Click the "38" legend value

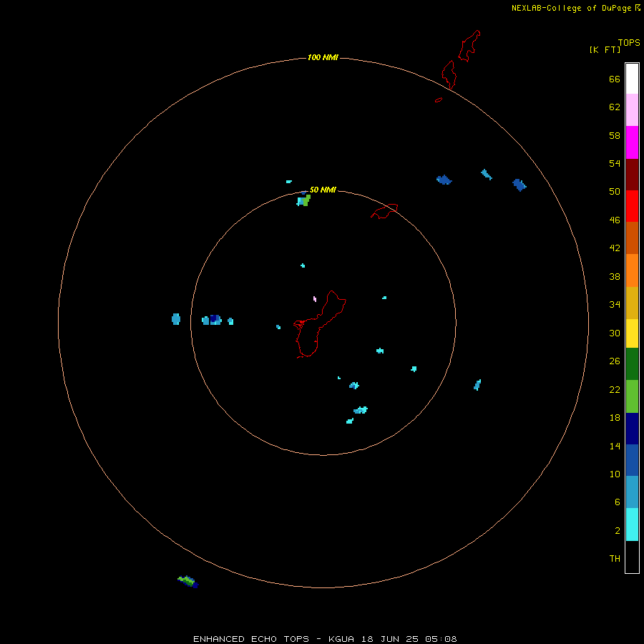(615, 276)
